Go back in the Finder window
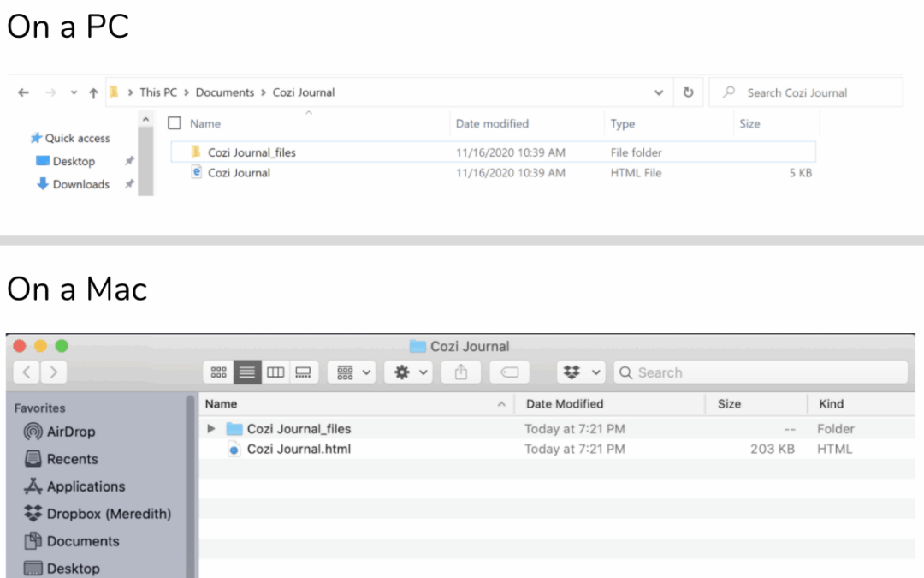The image size is (924, 578). [27, 372]
